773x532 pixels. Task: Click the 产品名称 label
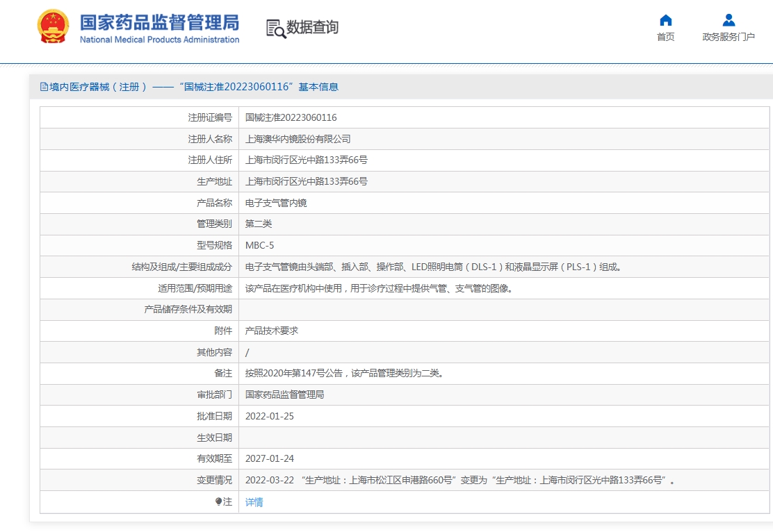(214, 203)
